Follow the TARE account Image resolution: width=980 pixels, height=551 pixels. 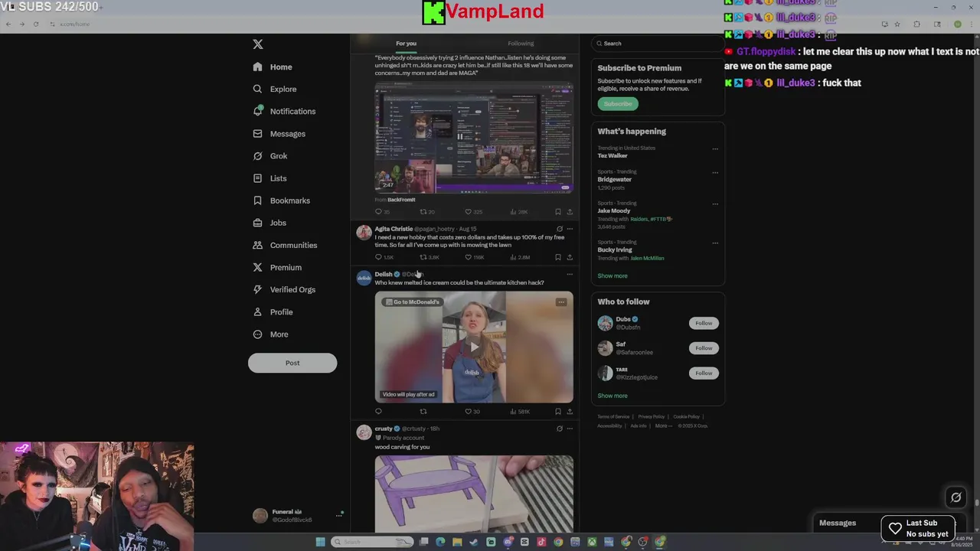coord(704,373)
